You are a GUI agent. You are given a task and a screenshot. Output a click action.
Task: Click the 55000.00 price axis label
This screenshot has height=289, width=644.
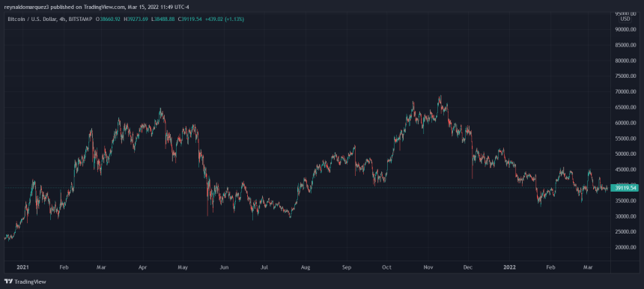[x=625, y=139]
